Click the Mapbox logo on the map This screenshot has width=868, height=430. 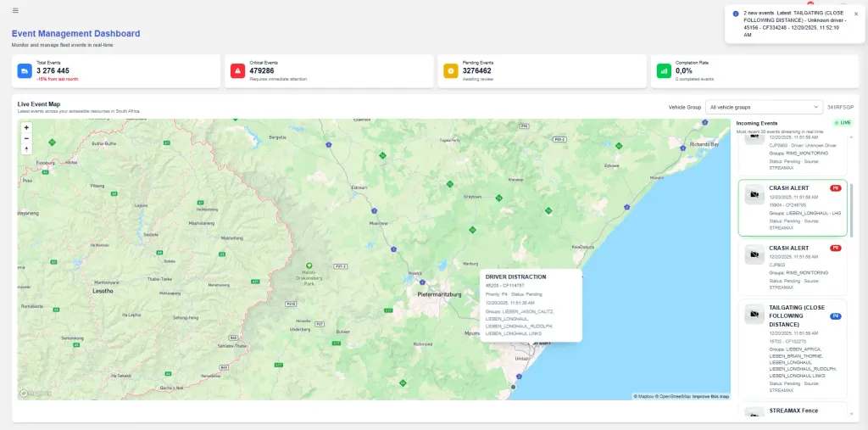tap(36, 393)
